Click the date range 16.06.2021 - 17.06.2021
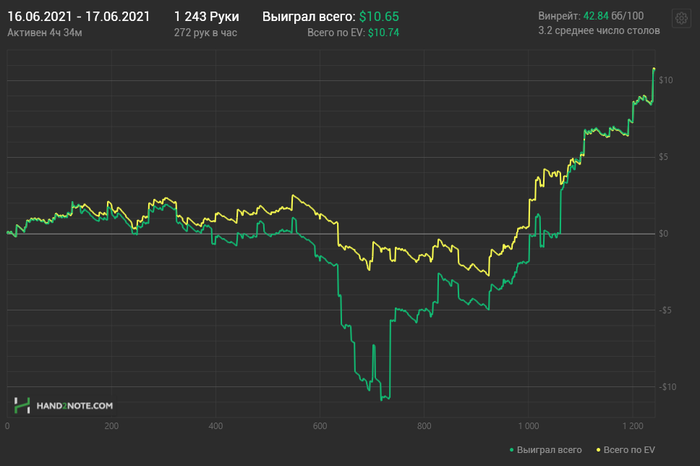The height and width of the screenshot is (466, 700). tap(79, 17)
